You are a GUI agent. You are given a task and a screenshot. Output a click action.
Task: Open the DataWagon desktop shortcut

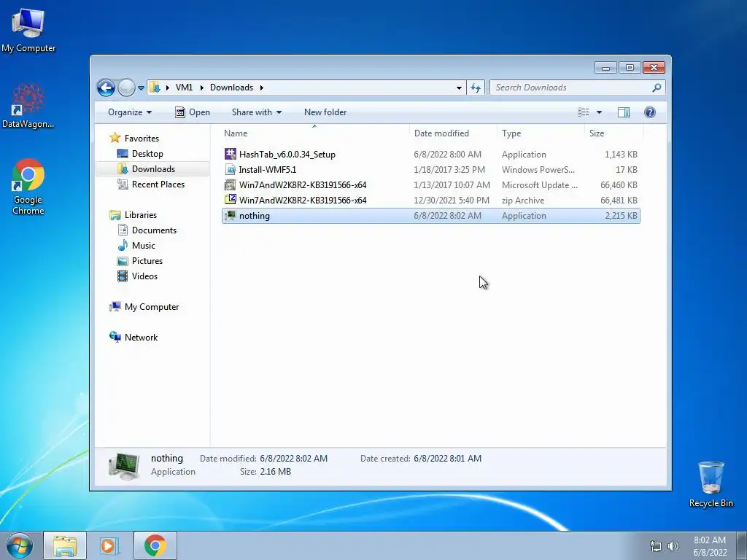(x=28, y=106)
